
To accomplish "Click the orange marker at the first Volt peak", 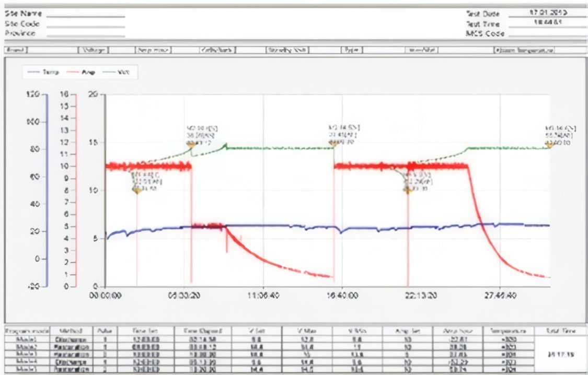I will 191,144.
